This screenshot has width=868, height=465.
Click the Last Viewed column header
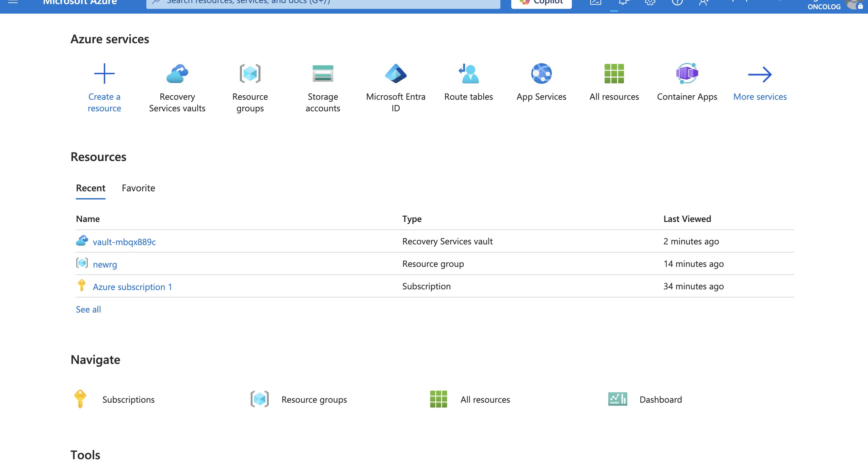(687, 219)
